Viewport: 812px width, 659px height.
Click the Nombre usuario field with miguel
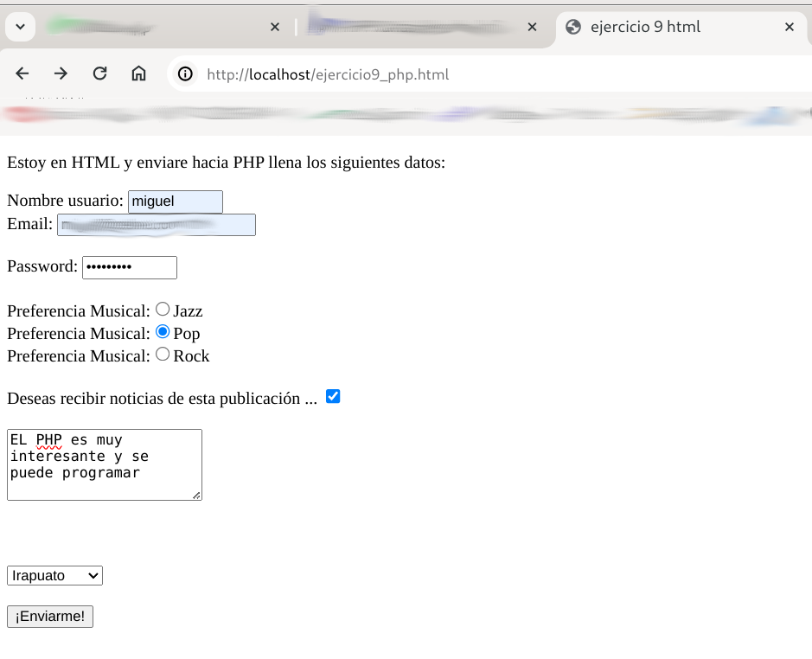(x=175, y=202)
